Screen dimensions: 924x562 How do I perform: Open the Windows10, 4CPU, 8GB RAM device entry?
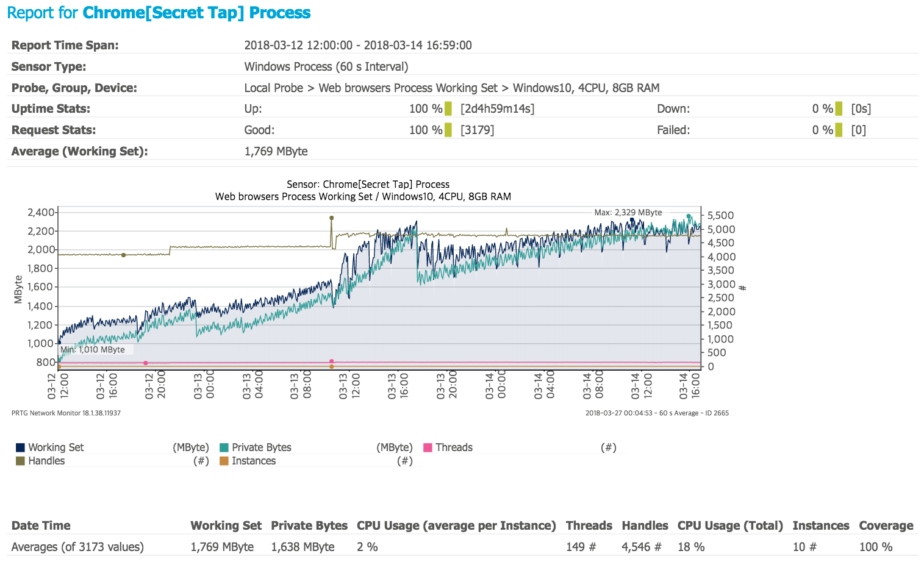click(x=587, y=87)
